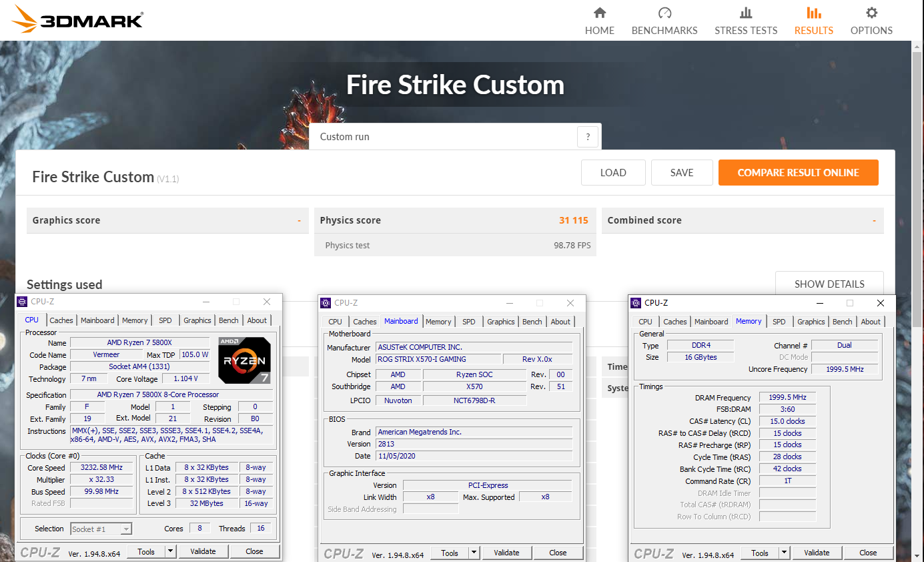Click CPU-Z app icon in Mainboard window title
Viewport: 924px width, 562px height.
tap(326, 303)
